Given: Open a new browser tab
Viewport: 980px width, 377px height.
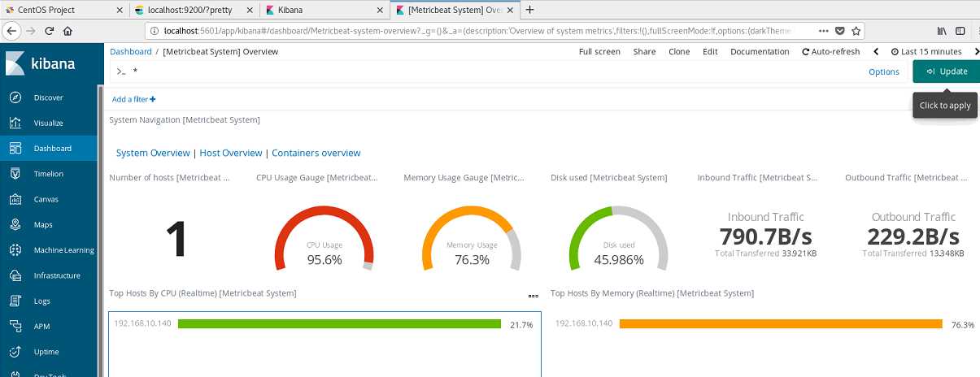Looking at the screenshot, I should coord(530,10).
